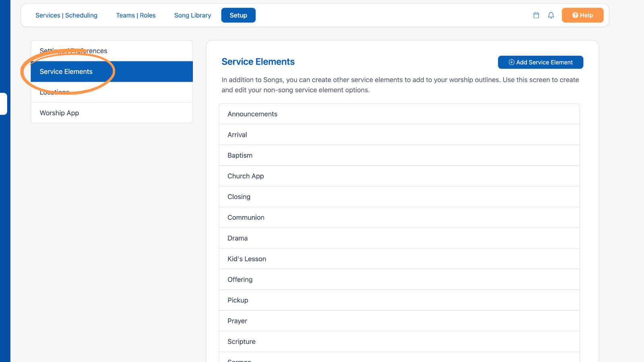Select Service Elements in the sidebar
Viewport: 644px width, 362px height.
tap(112, 72)
